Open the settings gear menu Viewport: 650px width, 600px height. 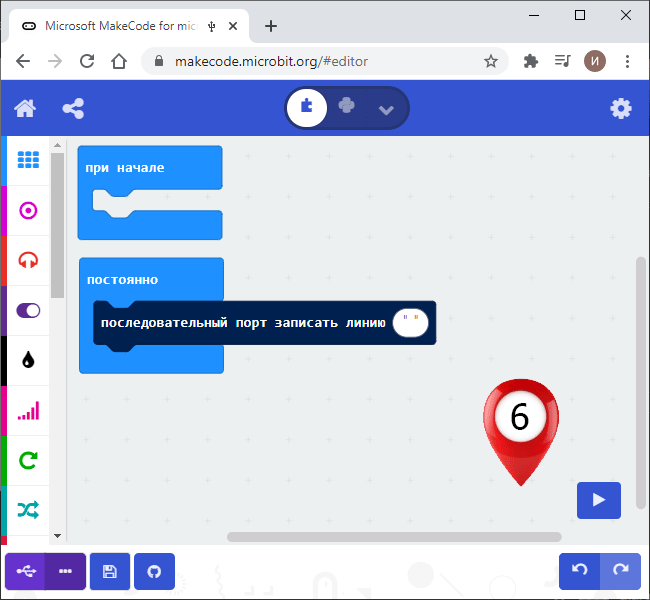click(x=621, y=109)
